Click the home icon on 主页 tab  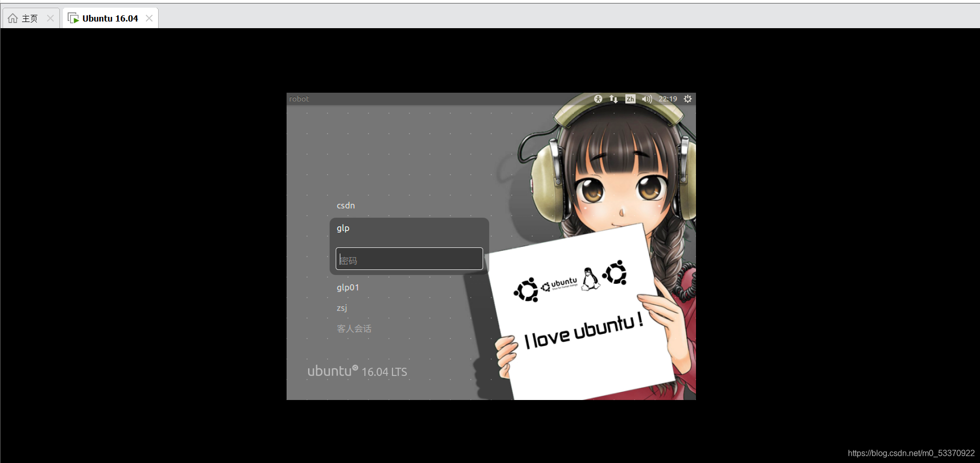click(13, 18)
